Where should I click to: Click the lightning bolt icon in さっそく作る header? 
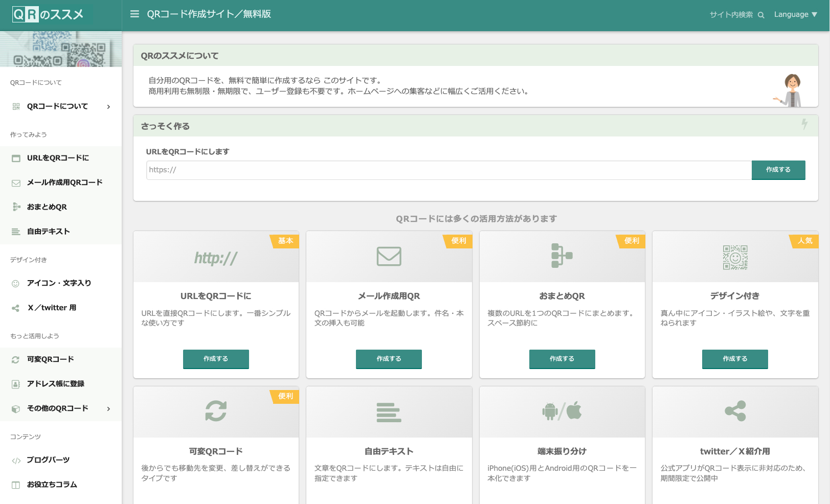tap(804, 124)
